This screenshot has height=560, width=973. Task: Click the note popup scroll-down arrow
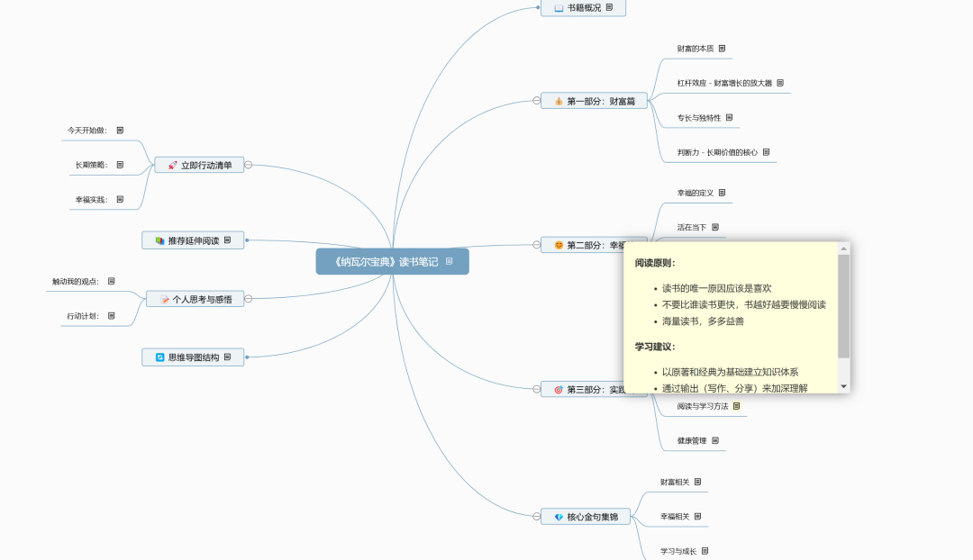point(843,386)
